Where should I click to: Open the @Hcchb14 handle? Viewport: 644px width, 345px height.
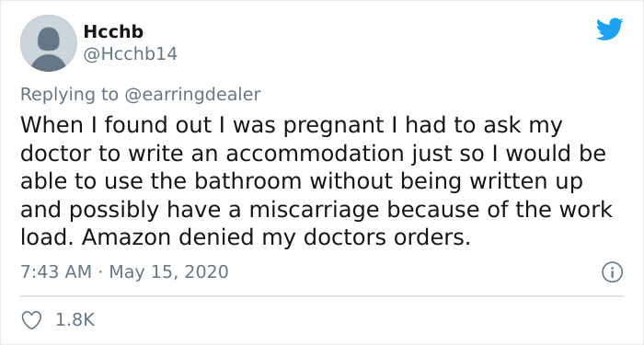(x=131, y=53)
